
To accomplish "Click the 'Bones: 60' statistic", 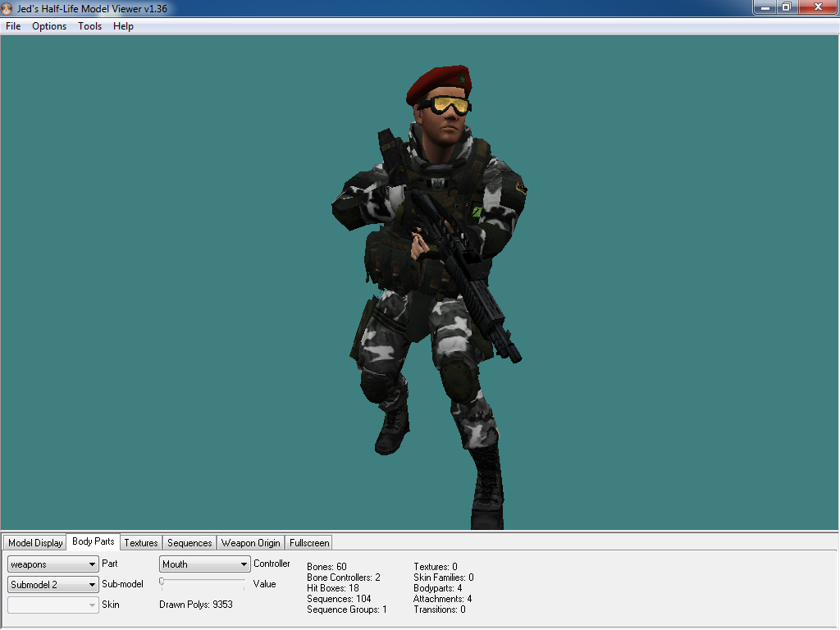I will tap(326, 567).
